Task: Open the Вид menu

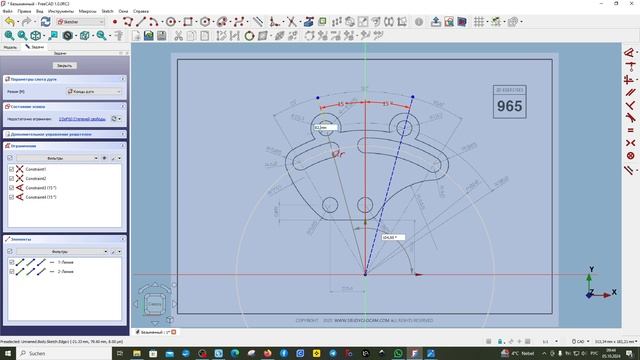Action: (40, 11)
